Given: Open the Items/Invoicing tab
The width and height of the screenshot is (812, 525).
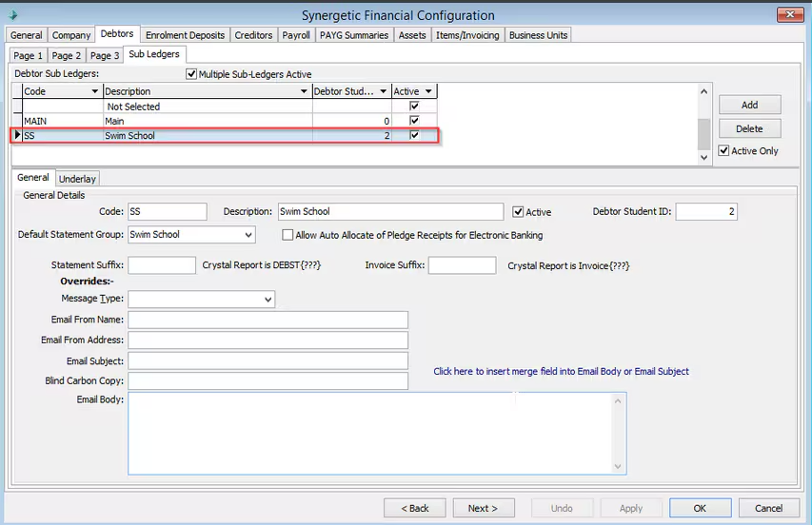Looking at the screenshot, I should (x=467, y=35).
